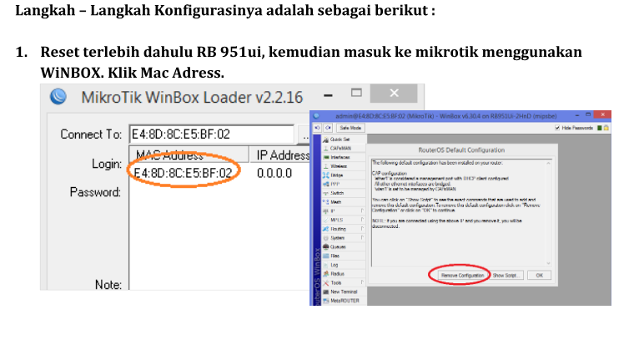Click the Show Script button

click(507, 275)
